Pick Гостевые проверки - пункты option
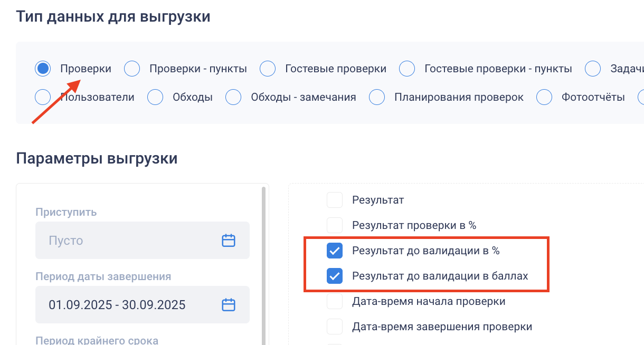 (x=407, y=69)
